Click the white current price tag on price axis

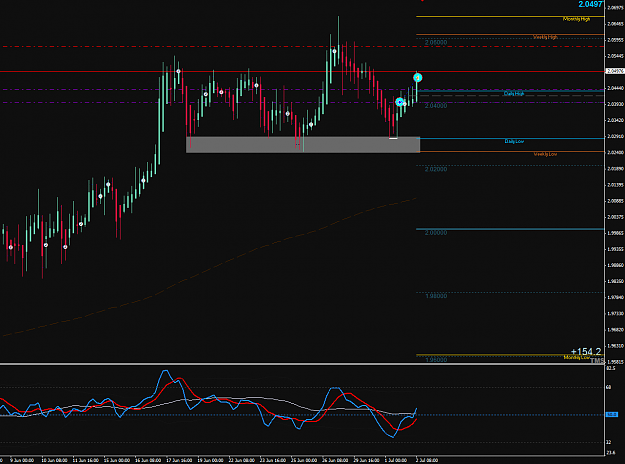pyautogui.click(x=615, y=71)
